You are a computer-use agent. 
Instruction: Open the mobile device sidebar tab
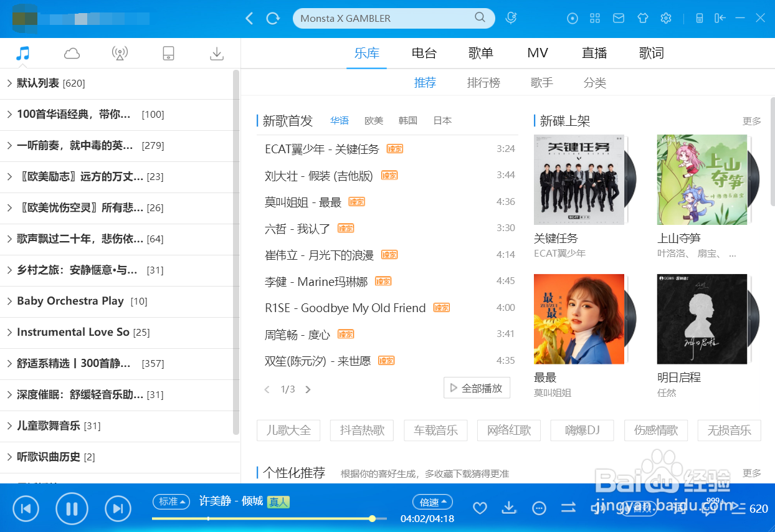click(168, 54)
